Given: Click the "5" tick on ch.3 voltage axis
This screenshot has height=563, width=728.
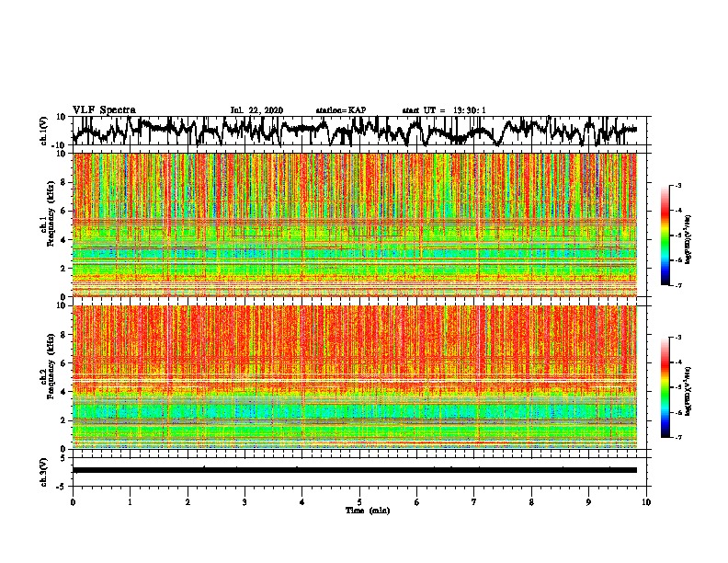Looking at the screenshot, I should pos(63,458).
